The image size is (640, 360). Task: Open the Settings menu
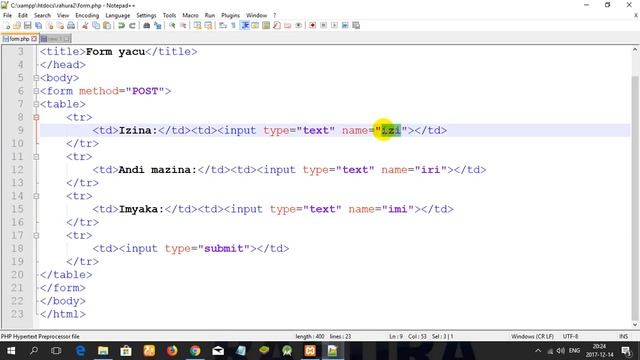[146, 15]
